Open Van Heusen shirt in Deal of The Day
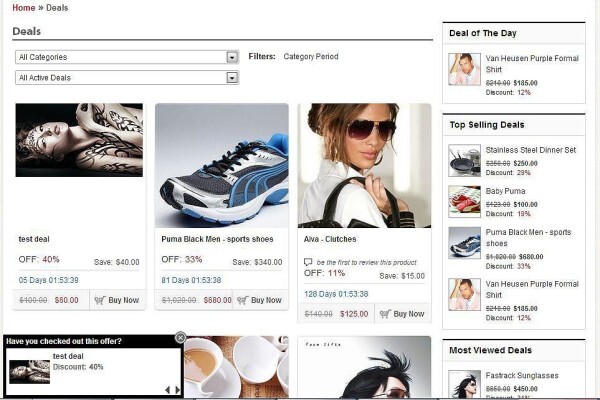Screen dimensions: 600x400 coord(532,64)
